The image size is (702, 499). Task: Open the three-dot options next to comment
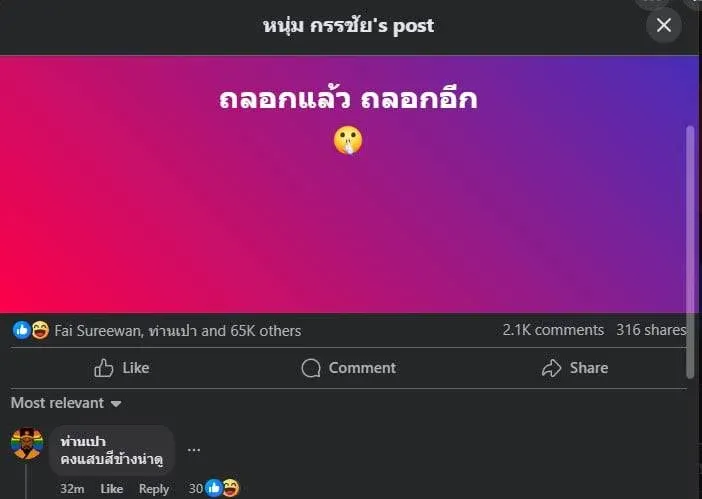click(194, 450)
